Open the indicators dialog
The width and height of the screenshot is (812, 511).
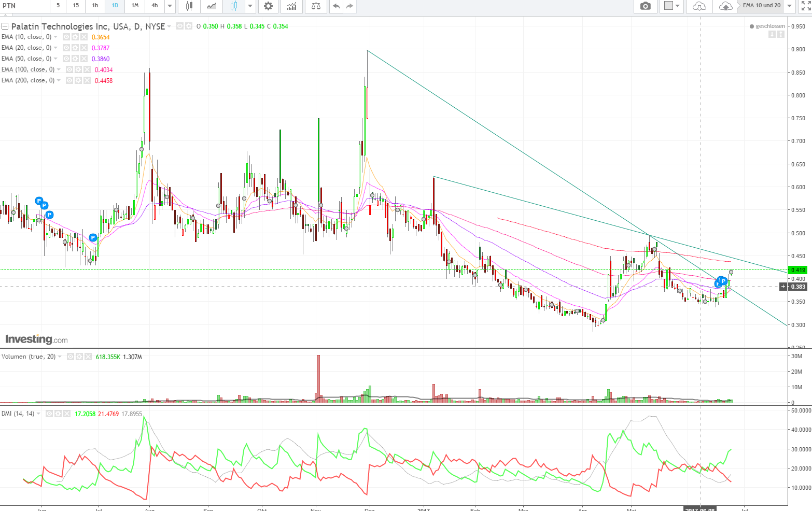click(292, 6)
